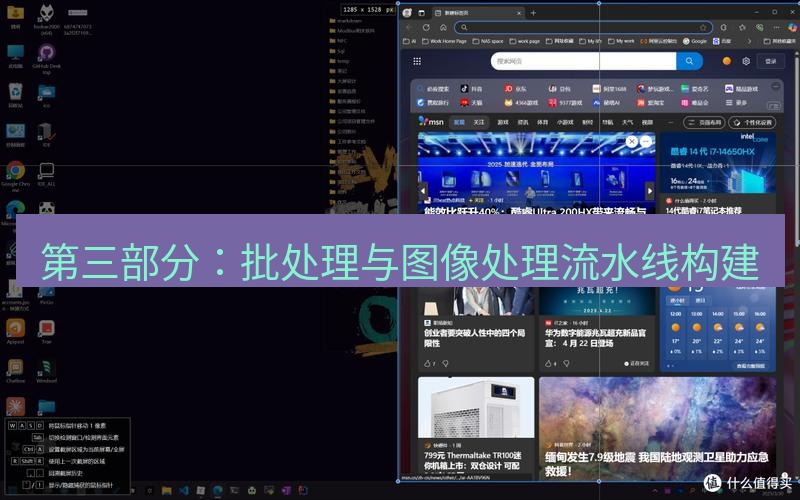Select the markdown folder in folder list
The height and width of the screenshot is (500, 800).
pos(345,21)
